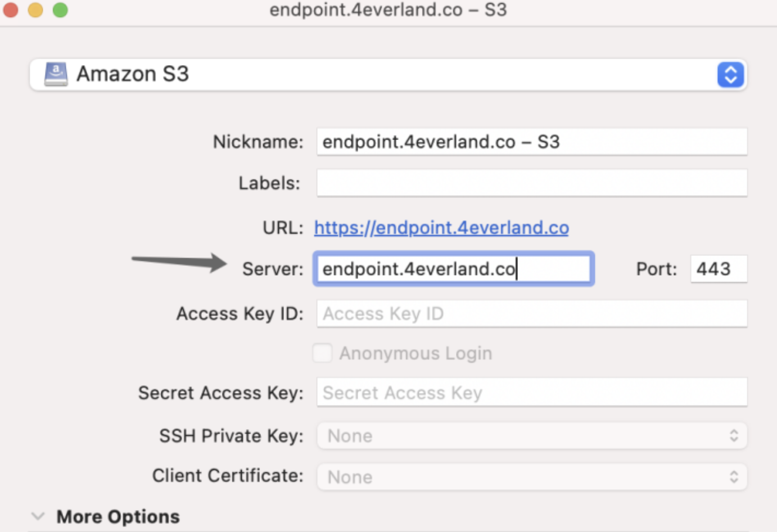The width and height of the screenshot is (777, 532).
Task: Click the None value beside SSH Private Key
Action: [349, 435]
